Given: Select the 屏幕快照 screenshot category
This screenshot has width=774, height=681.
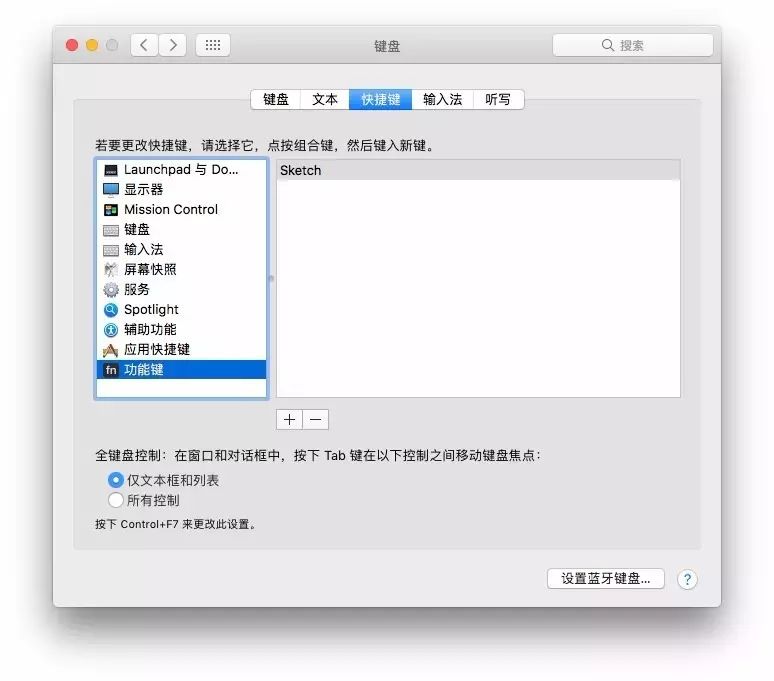Looking at the screenshot, I should (182, 269).
